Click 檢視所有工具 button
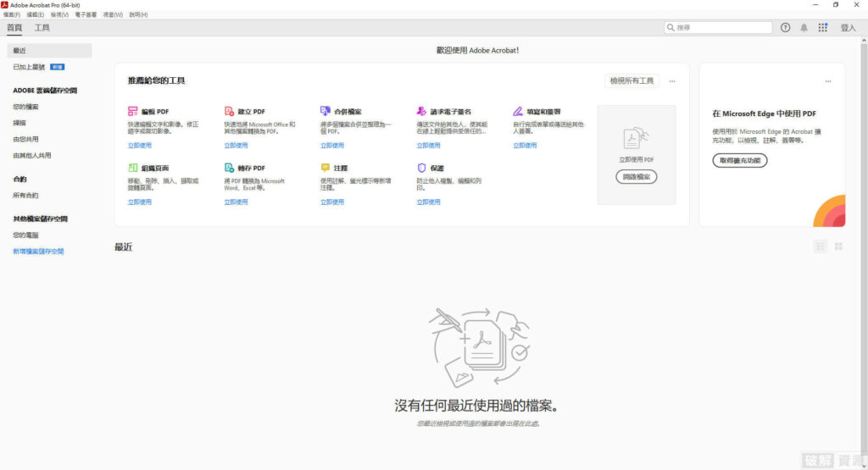The height and width of the screenshot is (470, 868). click(x=632, y=80)
